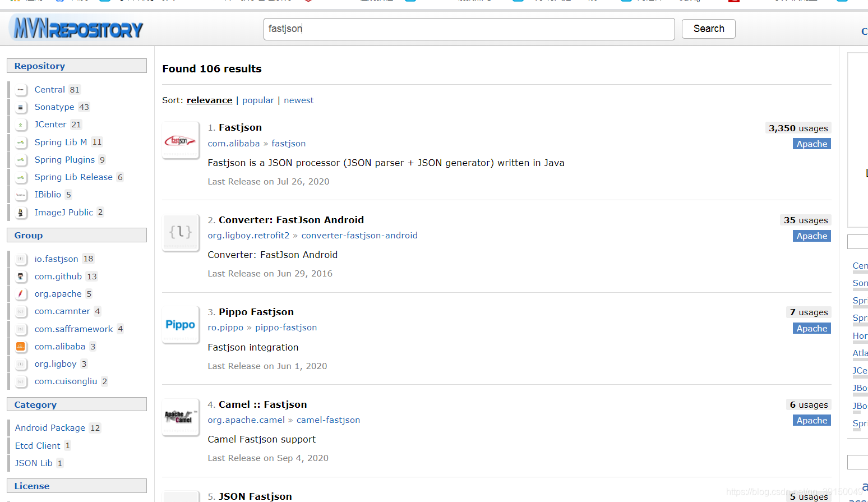The height and width of the screenshot is (502, 868).
Task: Open the org.apache.camel group link
Action: (246, 420)
